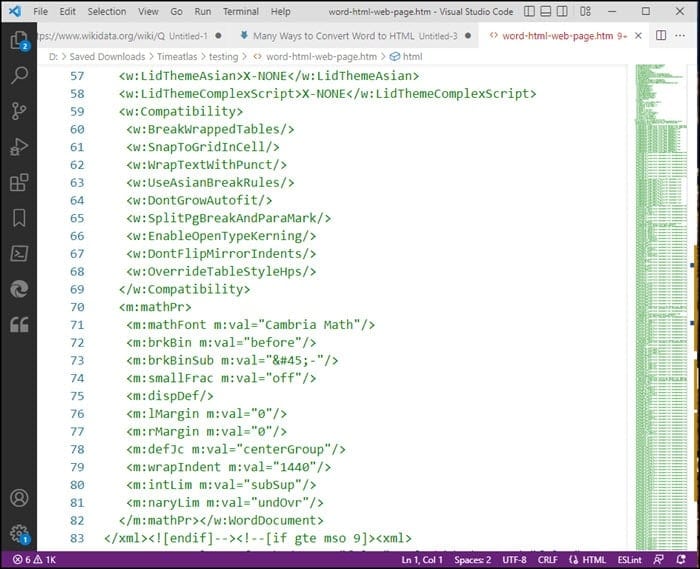Open the Help menu

pos(280,12)
